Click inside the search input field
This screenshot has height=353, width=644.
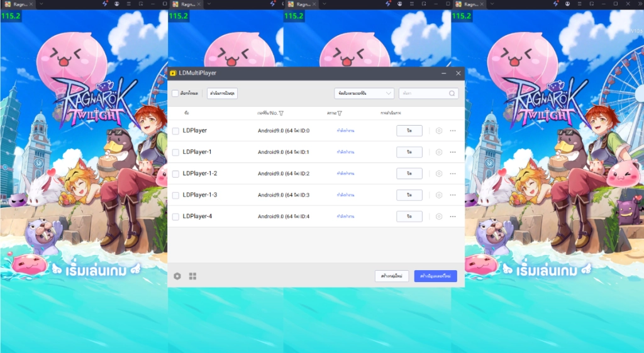(x=423, y=93)
